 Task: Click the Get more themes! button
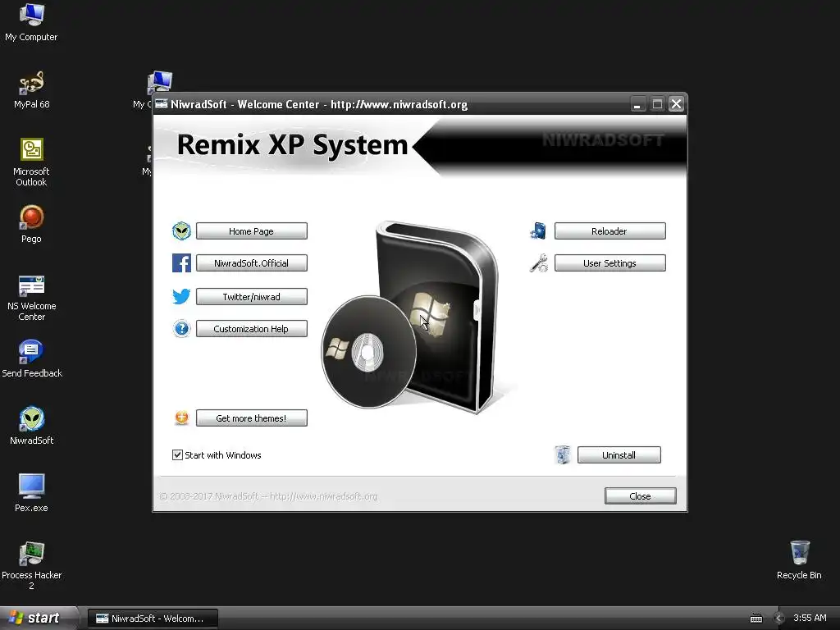pos(252,418)
